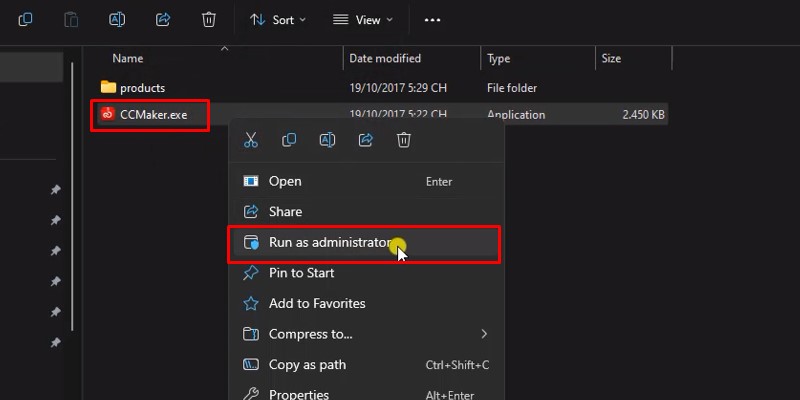Screen dimensions: 800x400
Task: Open the Sort dropdown
Action: tap(277, 19)
